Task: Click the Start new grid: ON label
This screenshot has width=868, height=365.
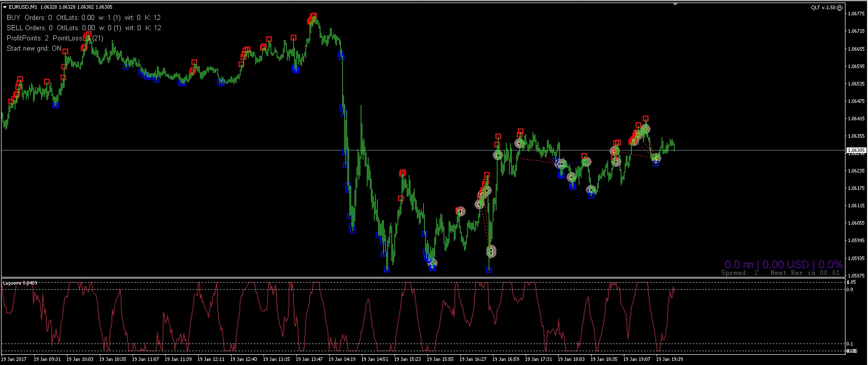Action: point(34,48)
